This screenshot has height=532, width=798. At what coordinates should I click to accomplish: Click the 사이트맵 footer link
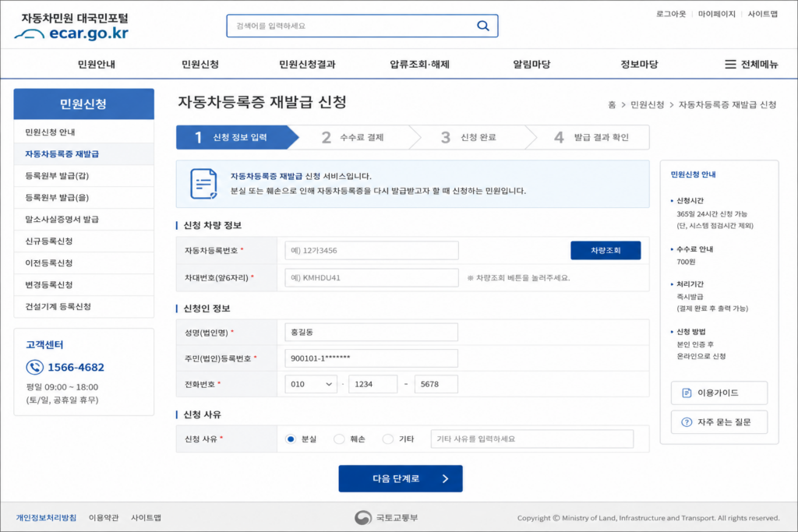click(x=146, y=518)
